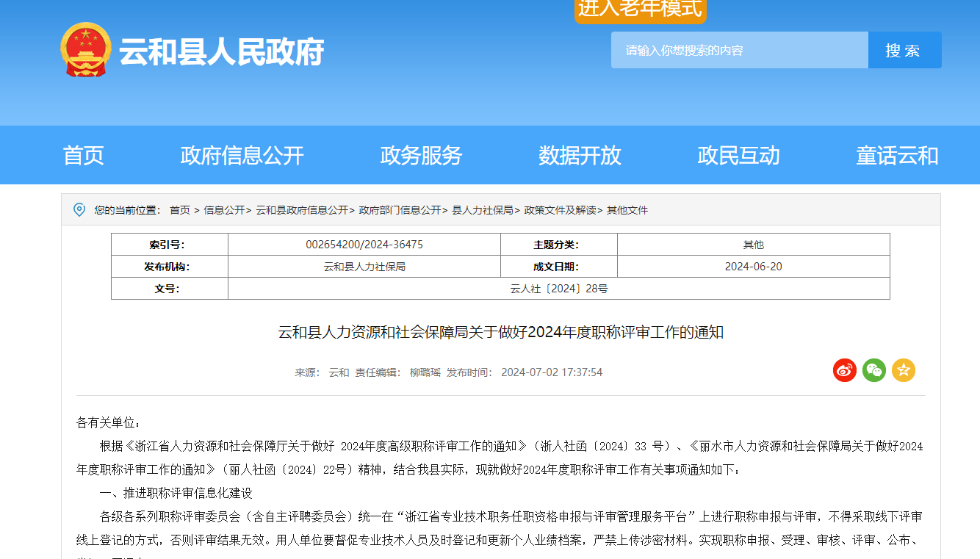The image size is (980, 559).
Task: Click the search input field
Action: tap(739, 50)
